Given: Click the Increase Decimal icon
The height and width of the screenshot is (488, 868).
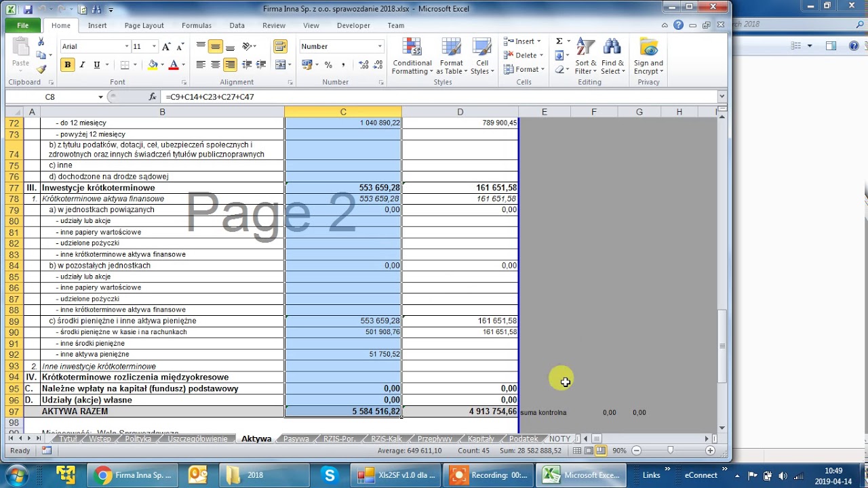Looking at the screenshot, I should pos(363,65).
